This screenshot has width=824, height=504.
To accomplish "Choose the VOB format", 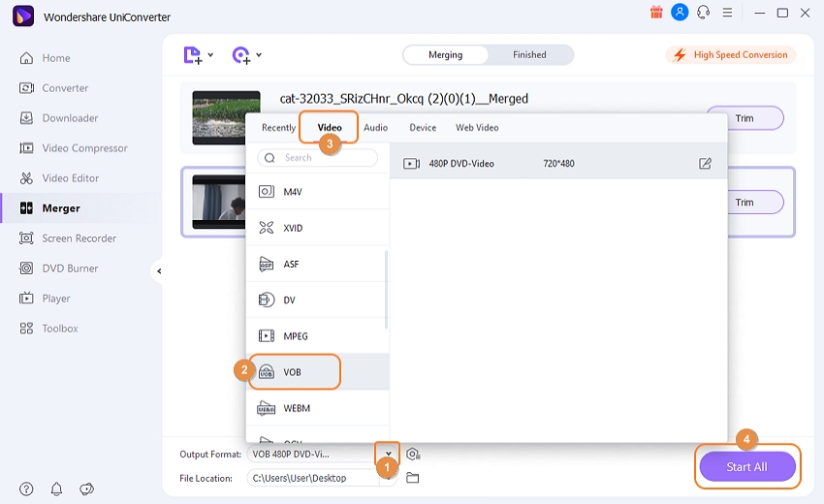I will point(317,372).
